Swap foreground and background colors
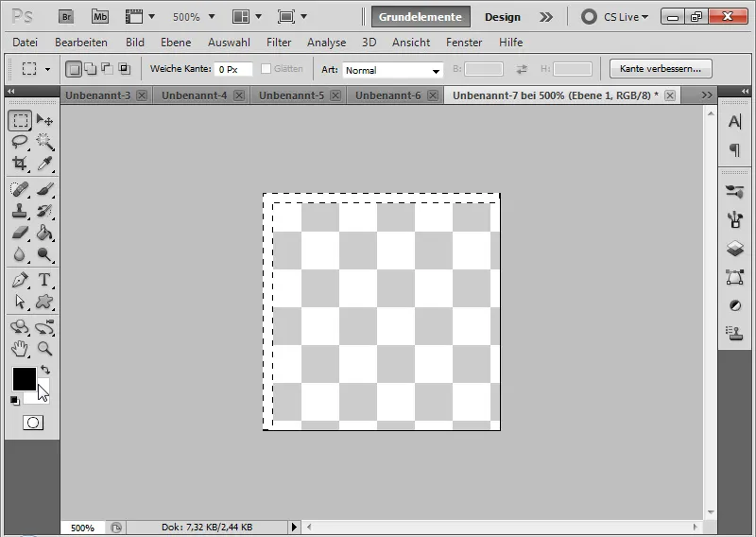This screenshot has height=537, width=756. click(45, 370)
